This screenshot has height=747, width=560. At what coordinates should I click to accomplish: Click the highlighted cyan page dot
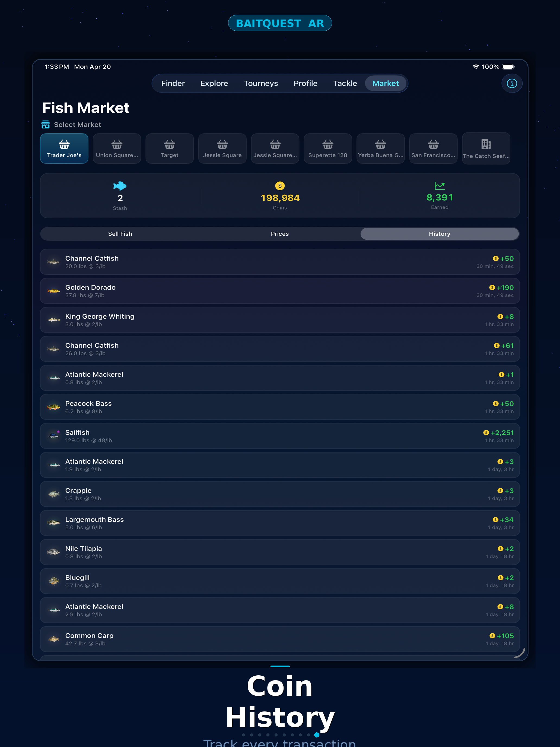pos(317,735)
